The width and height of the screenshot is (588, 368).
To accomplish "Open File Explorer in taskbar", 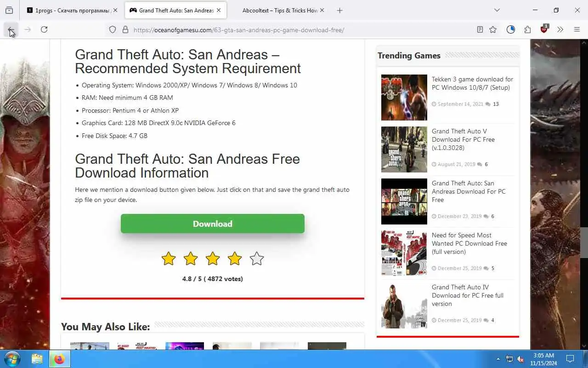I will pos(37,359).
